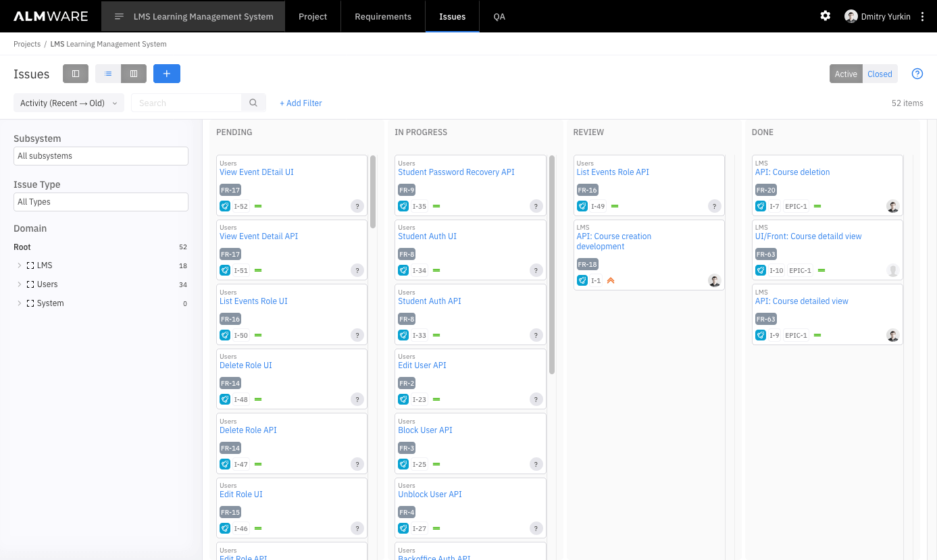The width and height of the screenshot is (937, 560).
Task: Click the issue type icon on card I-23
Action: coord(403,399)
